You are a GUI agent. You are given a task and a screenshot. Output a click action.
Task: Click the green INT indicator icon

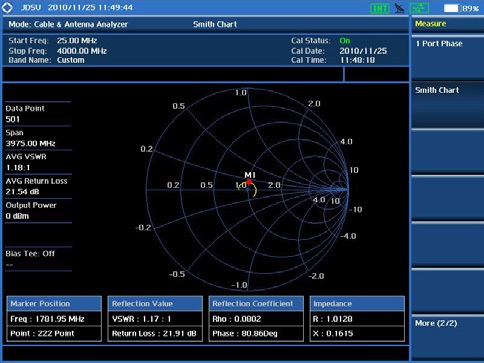point(380,8)
